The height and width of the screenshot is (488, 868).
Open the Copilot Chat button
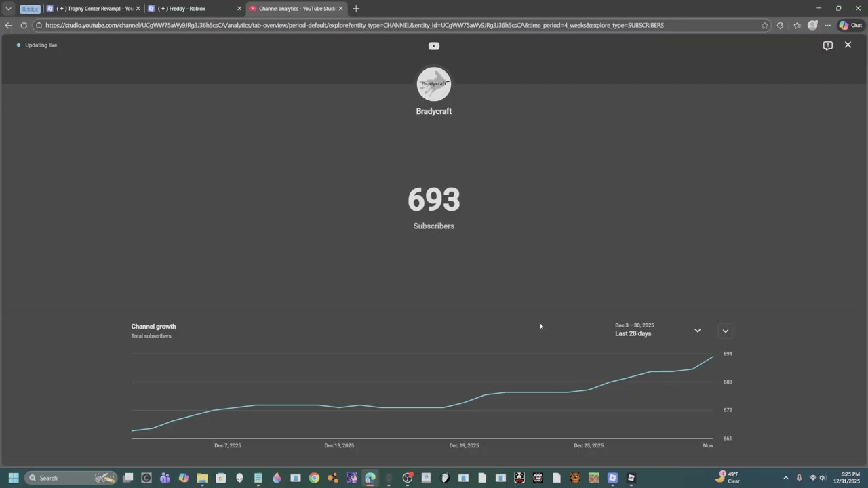click(850, 26)
